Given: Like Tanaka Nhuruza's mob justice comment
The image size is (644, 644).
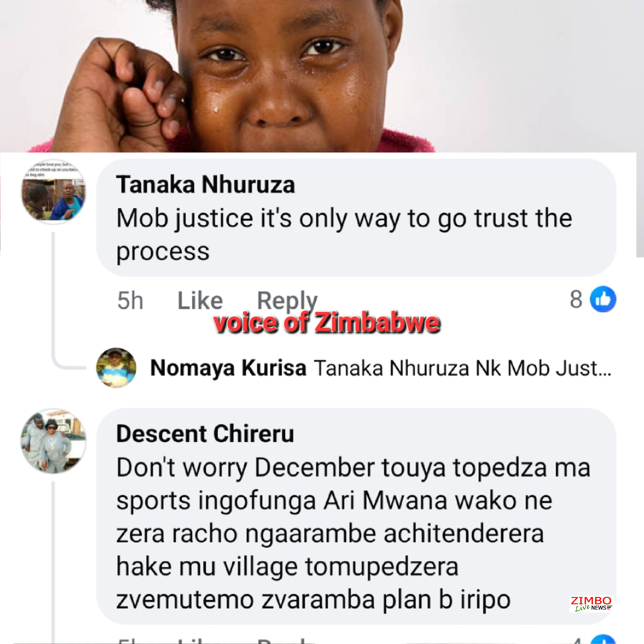Looking at the screenshot, I should click(x=200, y=300).
